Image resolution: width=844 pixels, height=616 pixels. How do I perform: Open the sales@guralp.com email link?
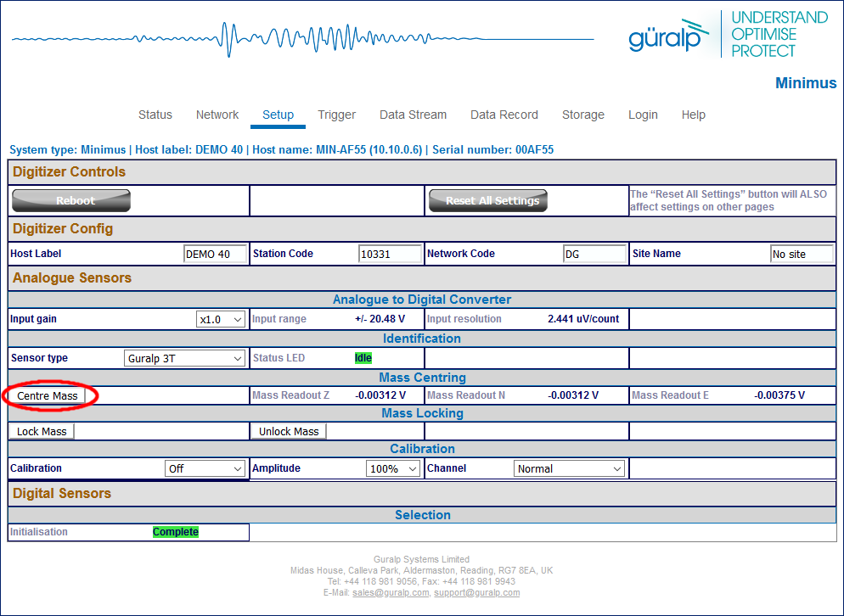point(391,593)
